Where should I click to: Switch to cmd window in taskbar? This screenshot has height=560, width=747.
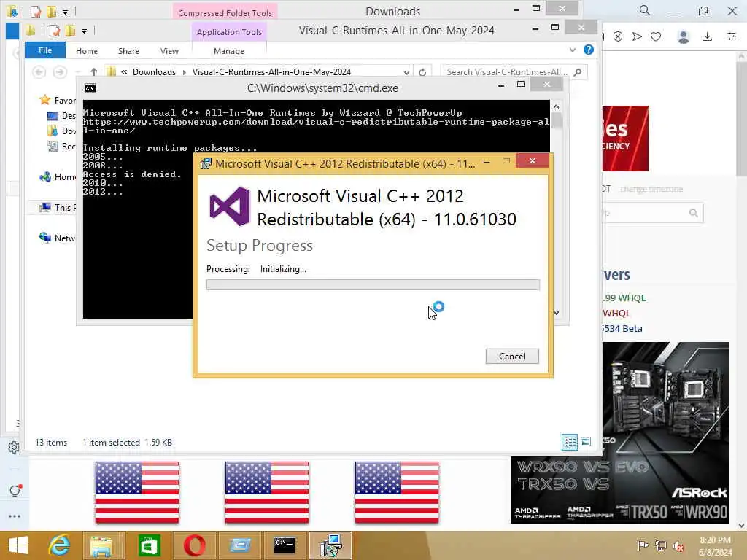coord(285,545)
